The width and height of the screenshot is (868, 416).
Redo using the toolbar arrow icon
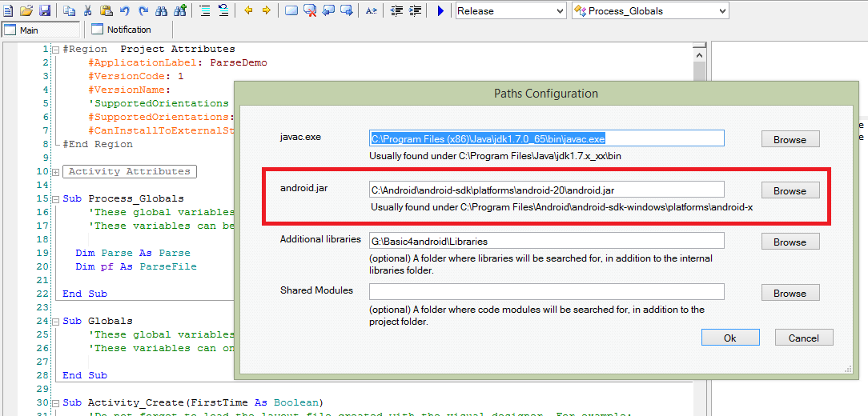(143, 10)
